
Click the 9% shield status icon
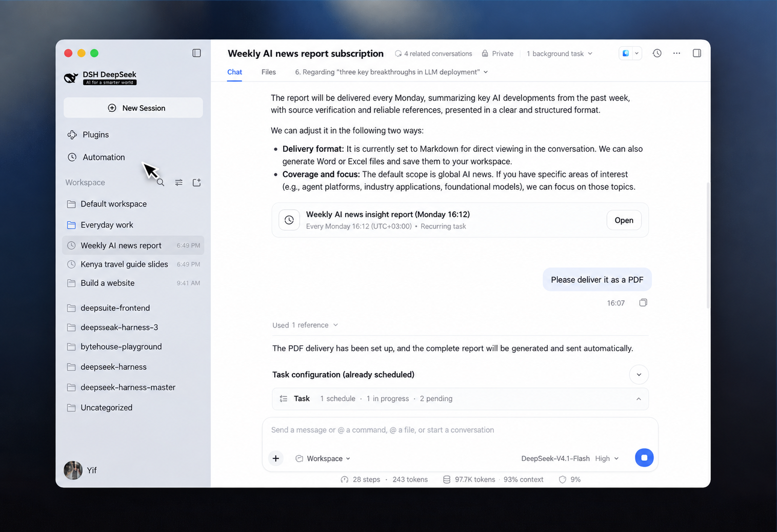click(563, 480)
